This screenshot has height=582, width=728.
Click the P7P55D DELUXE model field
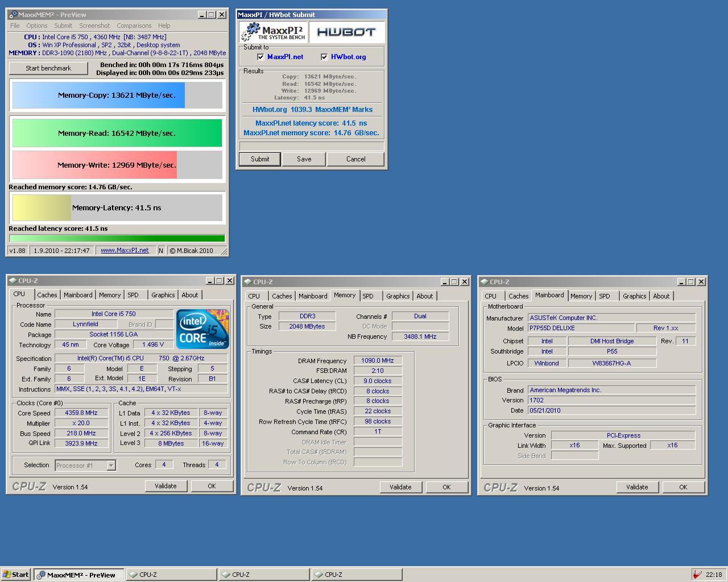pyautogui.click(x=581, y=328)
